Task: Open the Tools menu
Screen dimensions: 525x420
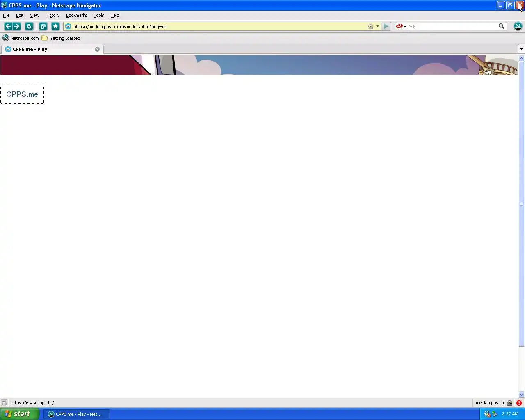Action: [99, 15]
